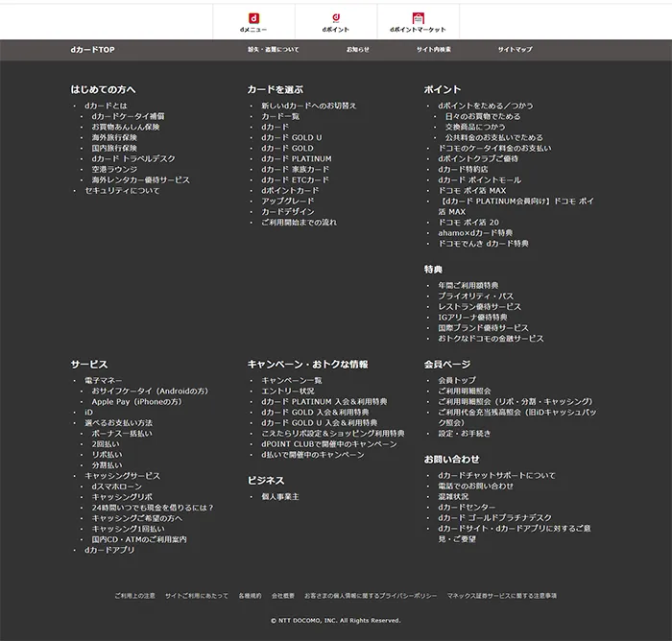Open the ご利用開始までの流れ link
672x641 pixels.
pyautogui.click(x=300, y=223)
